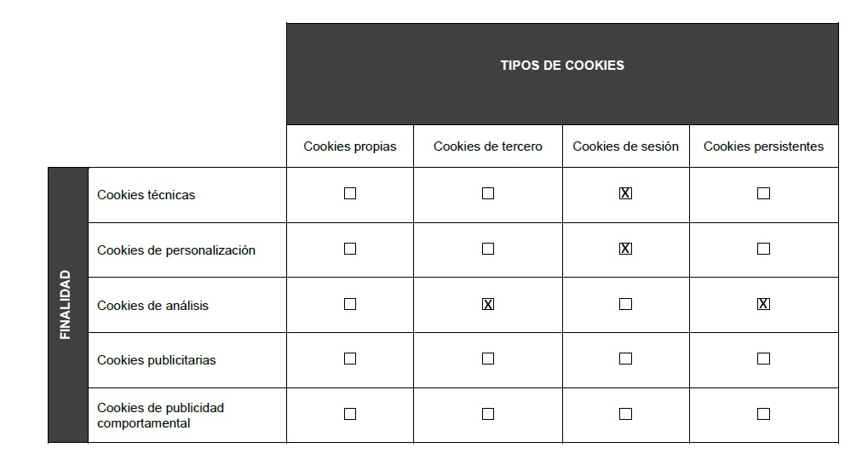Check publicidad comportamental under Cookies de sesión

pos(625,414)
